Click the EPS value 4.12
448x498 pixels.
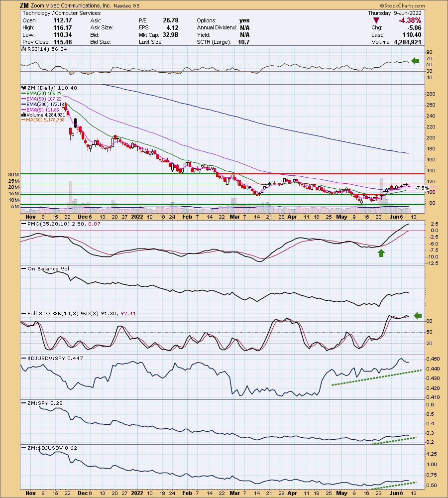point(172,27)
